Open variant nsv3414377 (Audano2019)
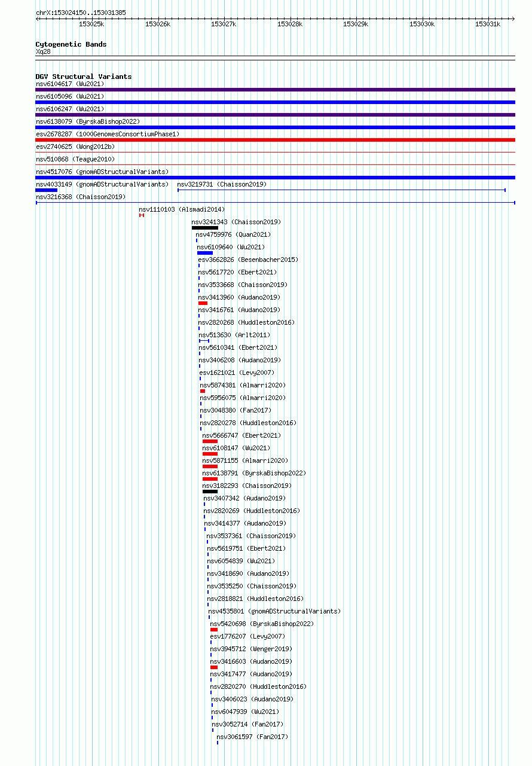 coord(246,523)
